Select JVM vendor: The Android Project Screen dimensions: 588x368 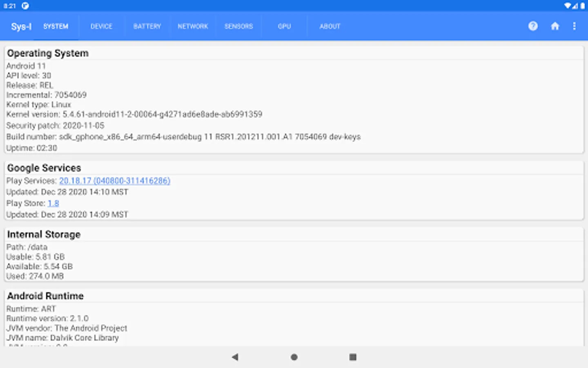(x=67, y=328)
